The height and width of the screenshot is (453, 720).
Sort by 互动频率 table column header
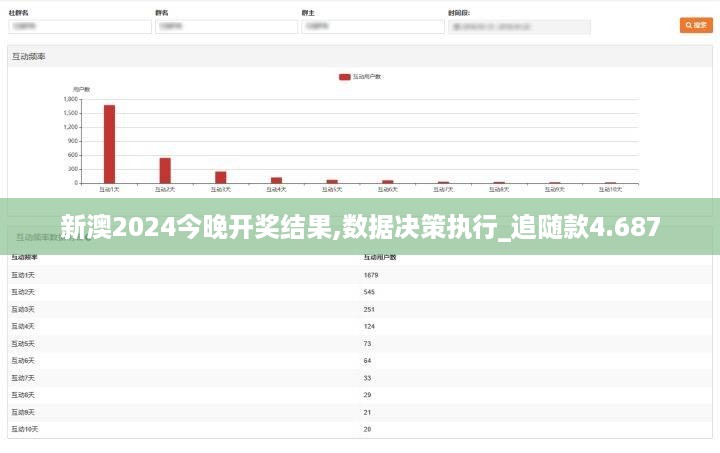tap(24, 257)
